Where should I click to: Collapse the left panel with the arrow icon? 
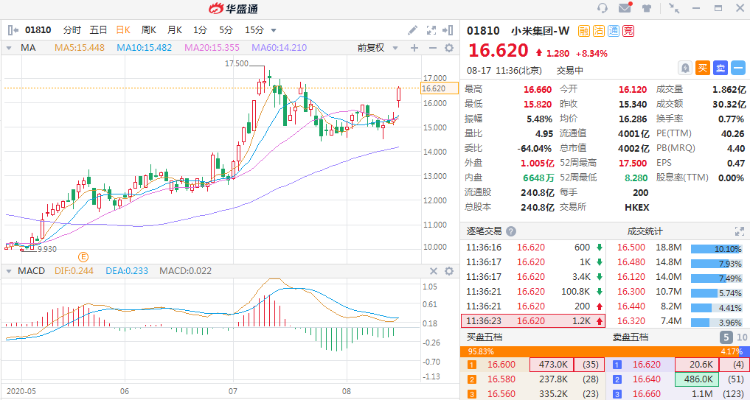[x=12, y=30]
